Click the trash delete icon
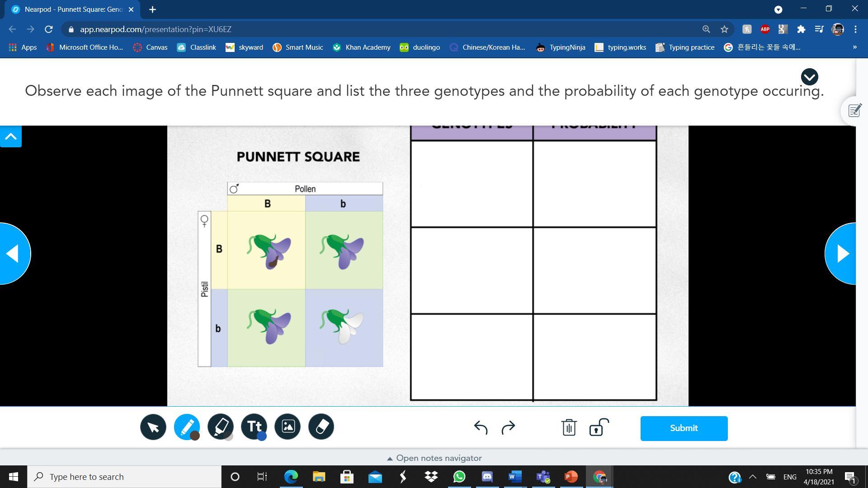868x488 pixels. [569, 427]
